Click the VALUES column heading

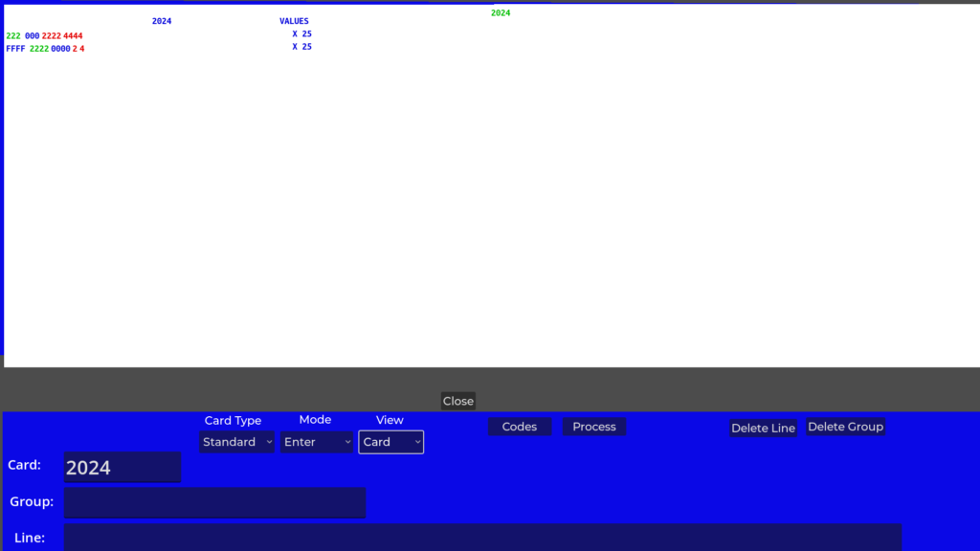coord(294,21)
